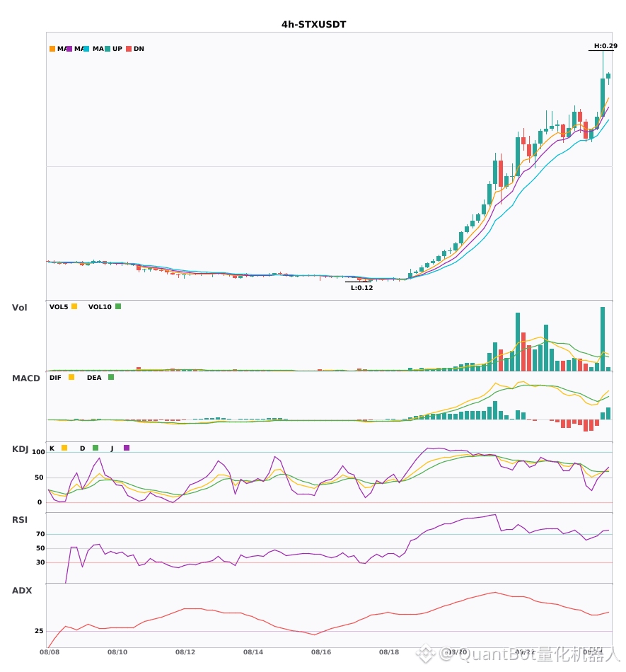Click the purple MA legend swatch

click(69, 49)
